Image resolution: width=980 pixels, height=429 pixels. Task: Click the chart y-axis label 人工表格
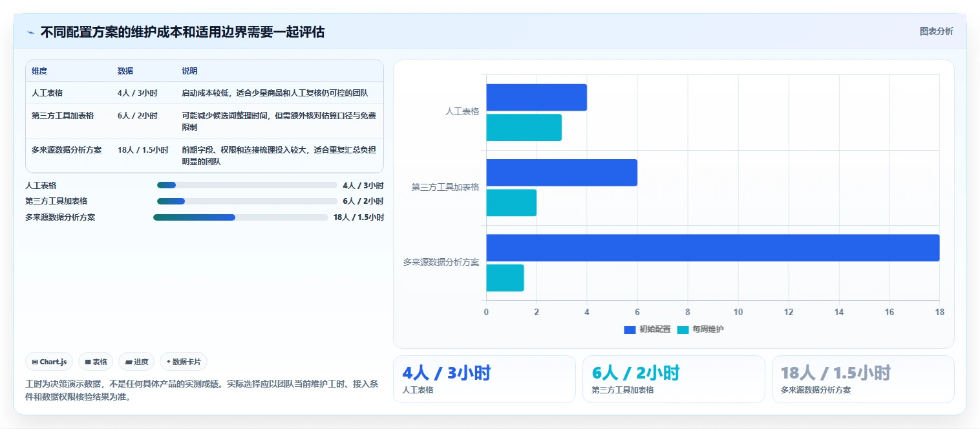tap(462, 112)
